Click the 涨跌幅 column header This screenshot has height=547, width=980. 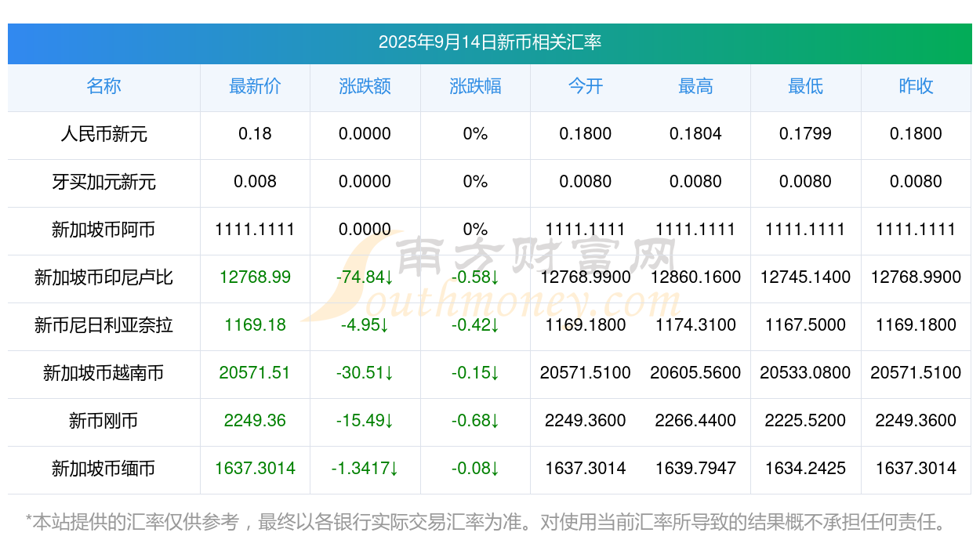(476, 86)
